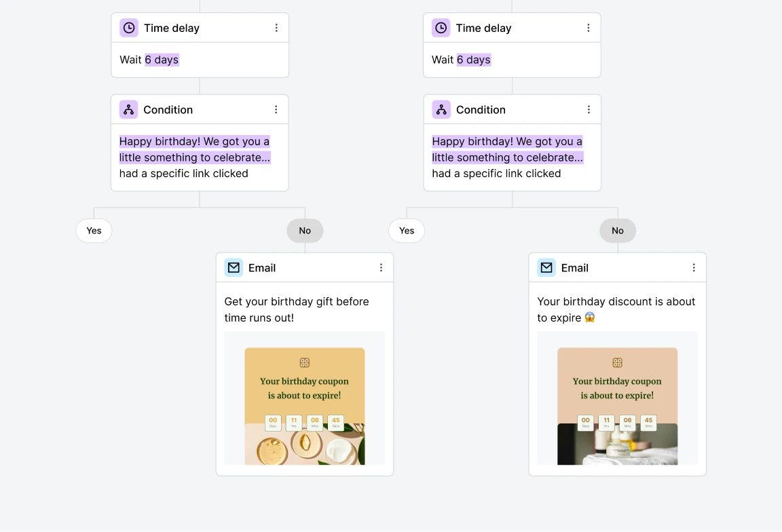This screenshot has width=782, height=532.
Task: Open the kebab menu on the left Email node
Action: 381,267
